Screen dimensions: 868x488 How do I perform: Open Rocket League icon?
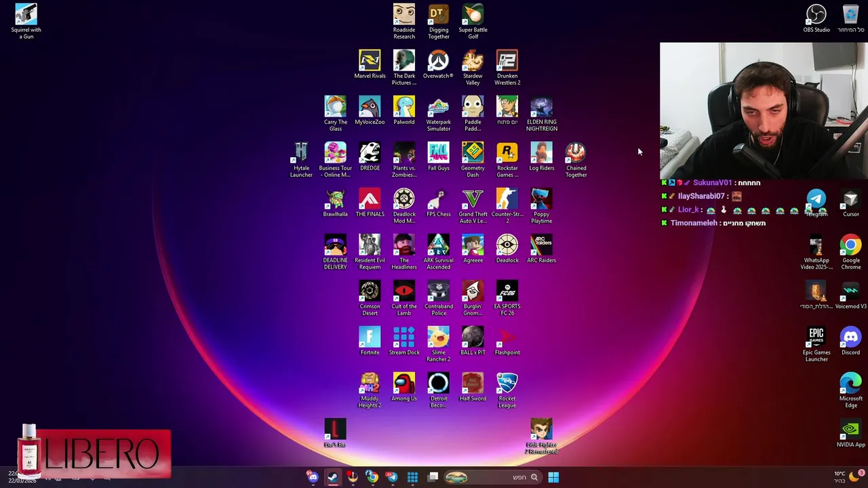507,390
